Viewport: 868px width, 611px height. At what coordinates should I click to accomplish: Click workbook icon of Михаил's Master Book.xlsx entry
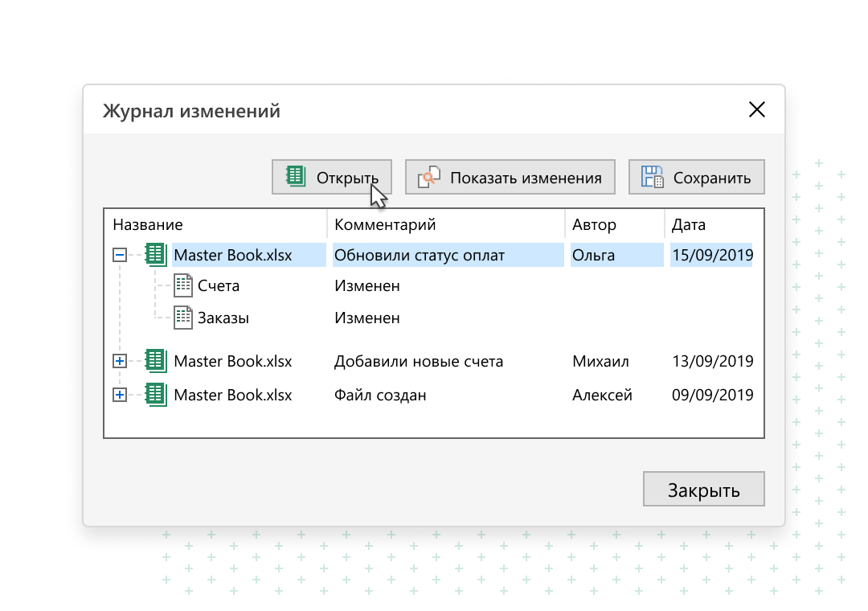tap(155, 361)
